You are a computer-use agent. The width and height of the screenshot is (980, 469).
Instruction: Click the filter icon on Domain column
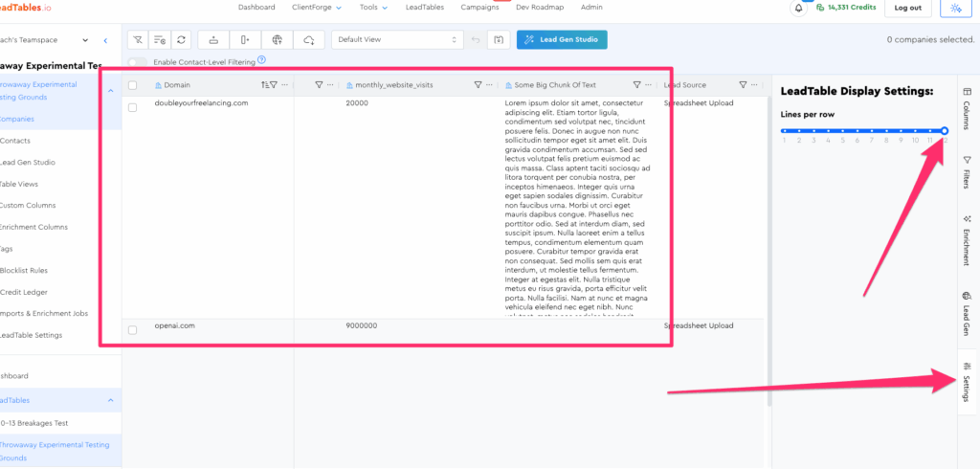click(x=273, y=85)
